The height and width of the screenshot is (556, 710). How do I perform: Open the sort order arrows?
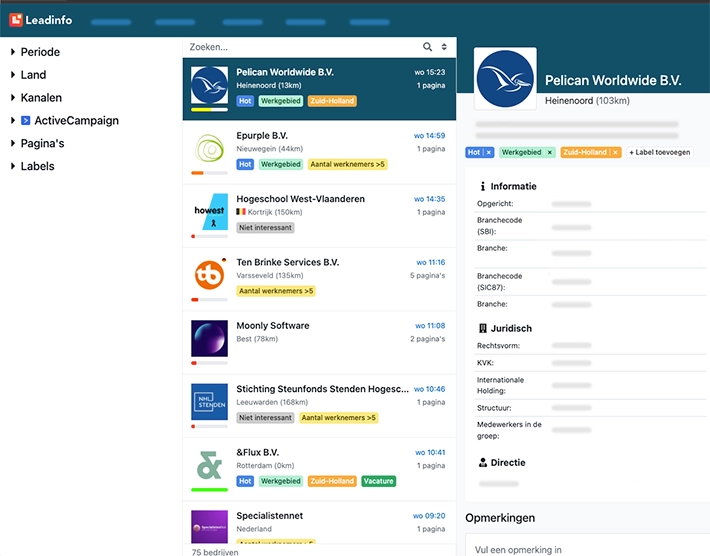(444, 47)
